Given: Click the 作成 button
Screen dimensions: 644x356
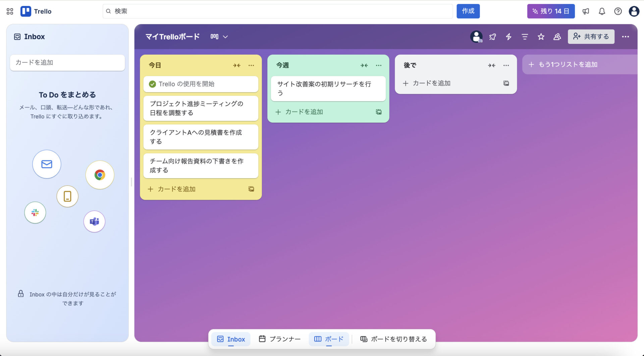Looking at the screenshot, I should [468, 11].
